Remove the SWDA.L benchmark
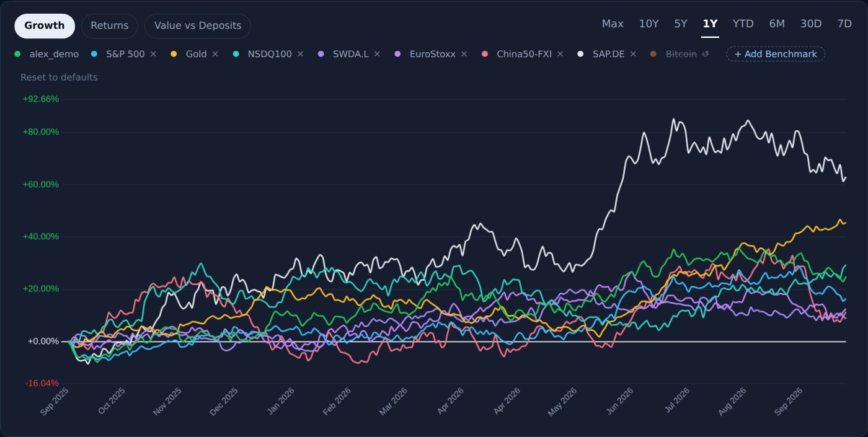Screen dimensions: 868x437 click(x=377, y=54)
